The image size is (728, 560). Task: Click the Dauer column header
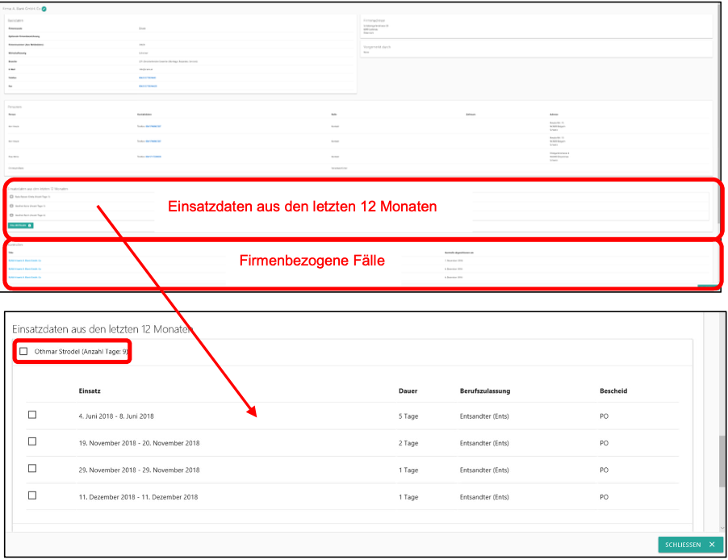pos(408,391)
